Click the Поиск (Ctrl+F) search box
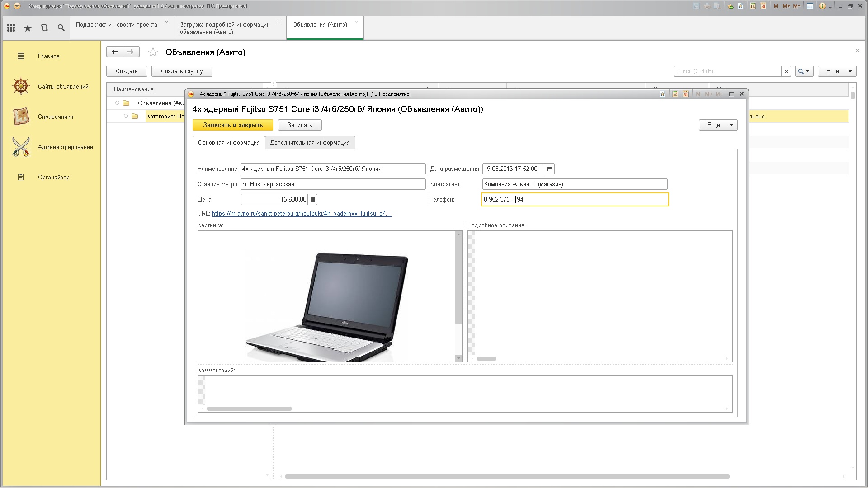The width and height of the screenshot is (868, 488). coord(727,71)
